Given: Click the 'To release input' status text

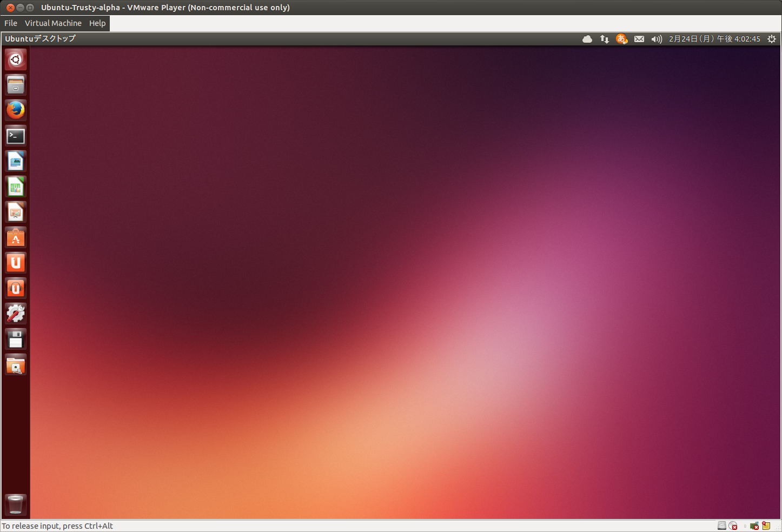Looking at the screenshot, I should pyautogui.click(x=57, y=526).
